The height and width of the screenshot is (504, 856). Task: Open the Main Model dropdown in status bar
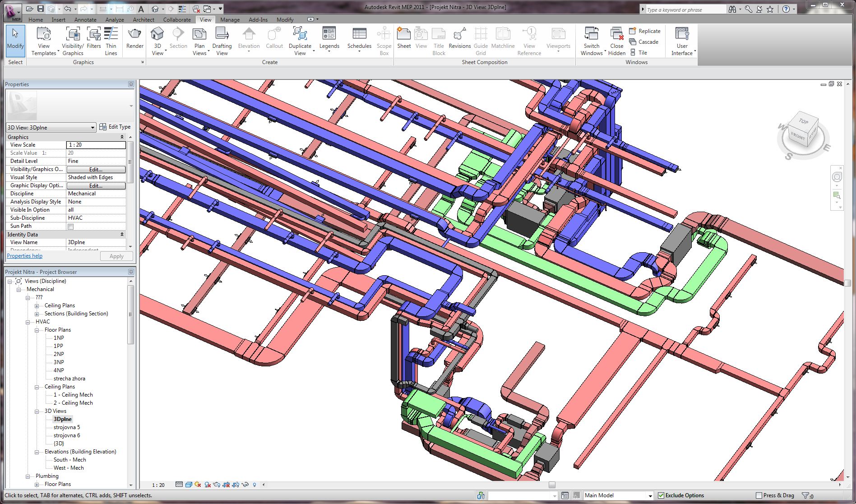[x=650, y=495]
